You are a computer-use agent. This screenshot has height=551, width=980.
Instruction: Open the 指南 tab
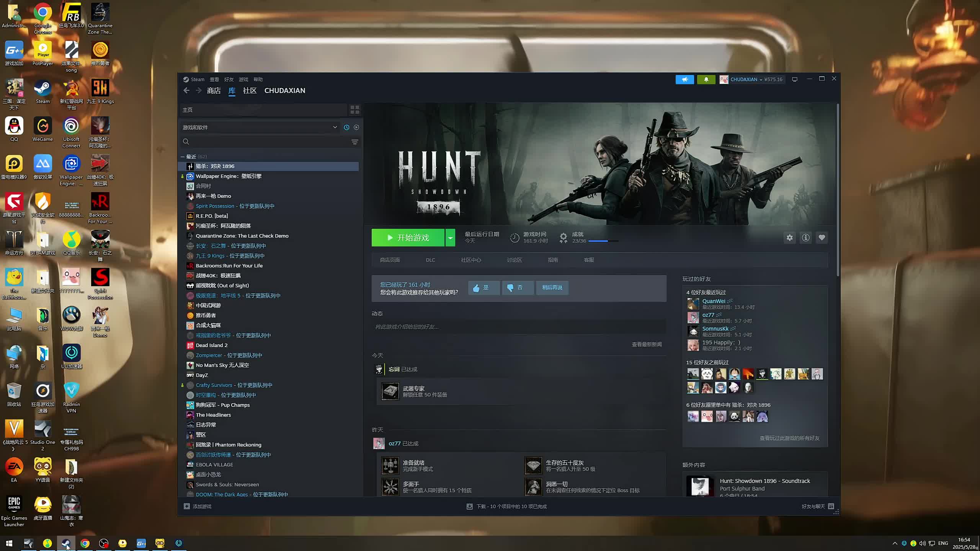553,260
